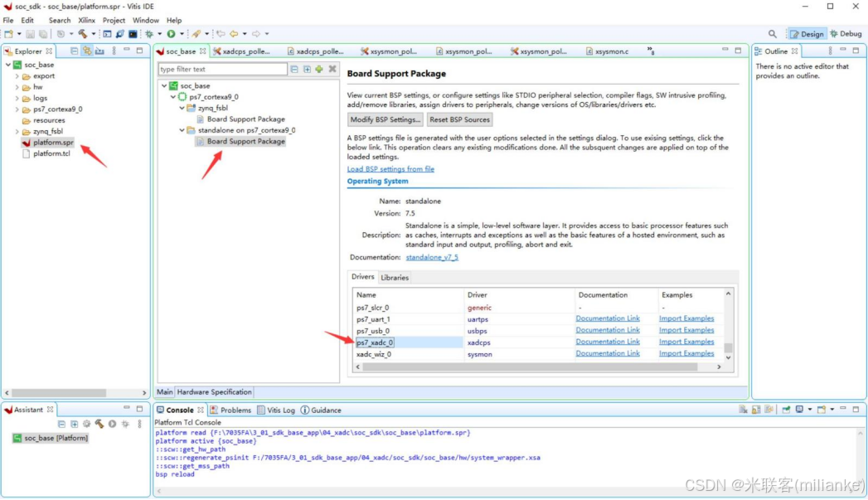Viewport: 868px width, 500px height.
Task: Click the green Run button in toolbar
Action: coord(171,34)
